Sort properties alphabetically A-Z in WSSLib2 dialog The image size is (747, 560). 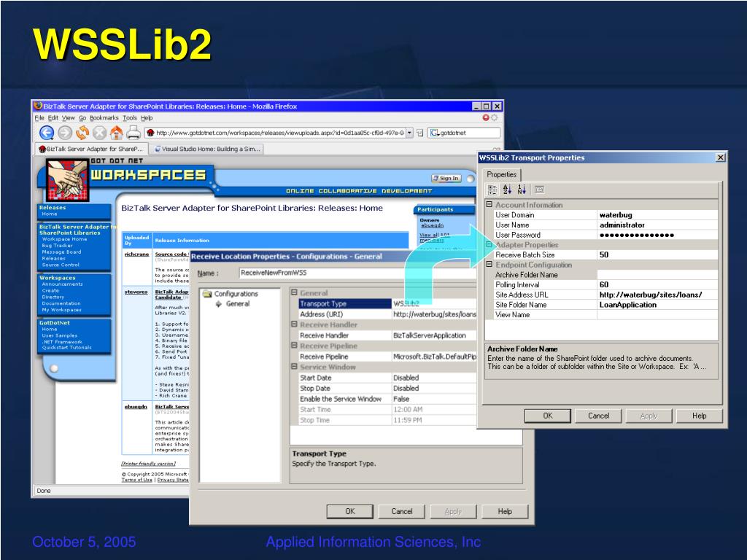507,190
